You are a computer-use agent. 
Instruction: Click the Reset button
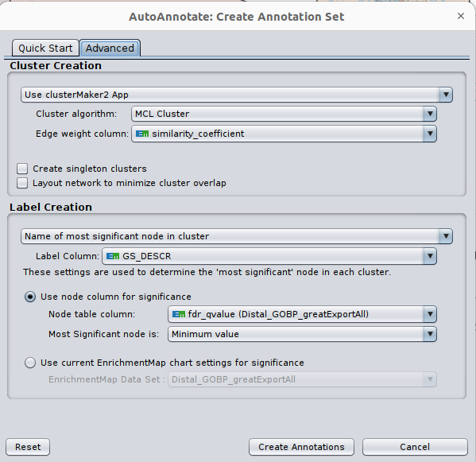(x=28, y=447)
